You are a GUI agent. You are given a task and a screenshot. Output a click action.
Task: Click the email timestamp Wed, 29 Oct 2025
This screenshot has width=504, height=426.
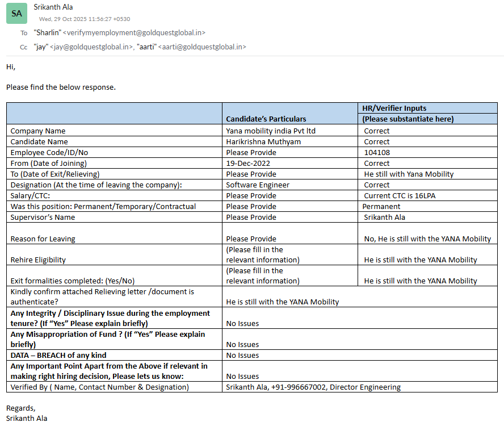point(84,19)
